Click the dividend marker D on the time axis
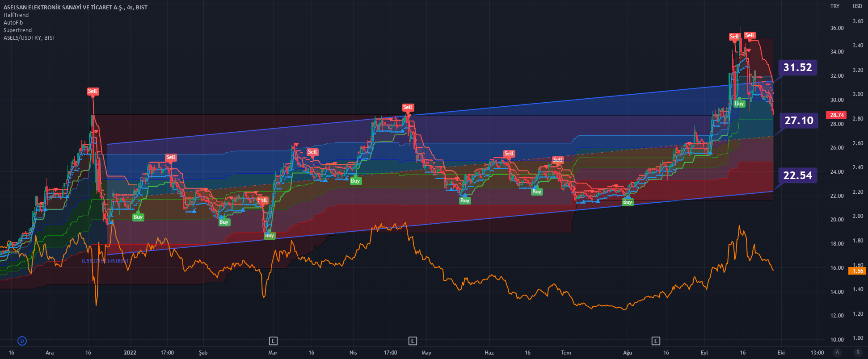Viewport: 868px width, 359px height. coord(22,341)
